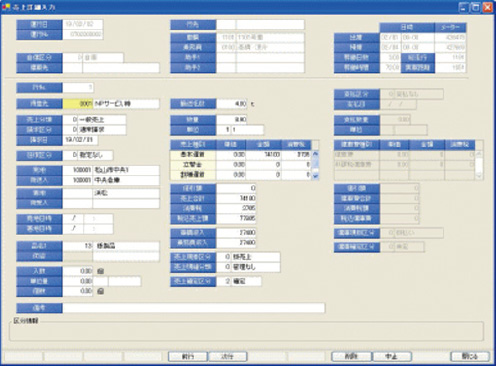Click the 基本運賃 row in sales table
This screenshot has height=366, width=496.
tap(241, 155)
